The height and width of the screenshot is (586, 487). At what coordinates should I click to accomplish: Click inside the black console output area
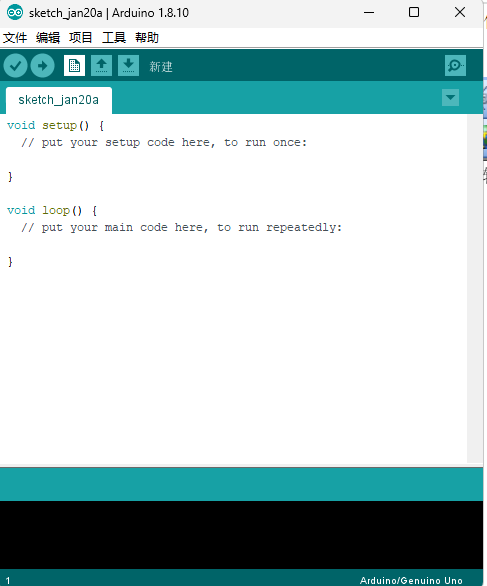tap(241, 535)
